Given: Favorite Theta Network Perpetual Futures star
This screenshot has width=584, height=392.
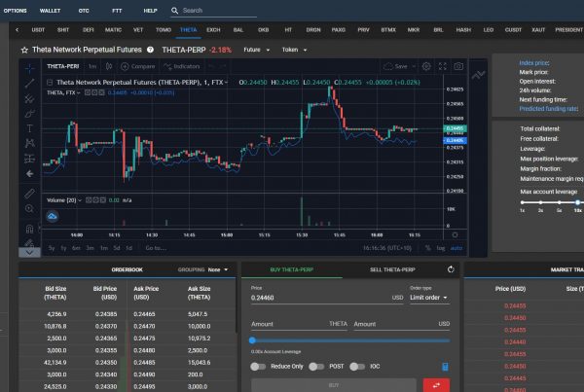Looking at the screenshot, I should click(x=24, y=50).
